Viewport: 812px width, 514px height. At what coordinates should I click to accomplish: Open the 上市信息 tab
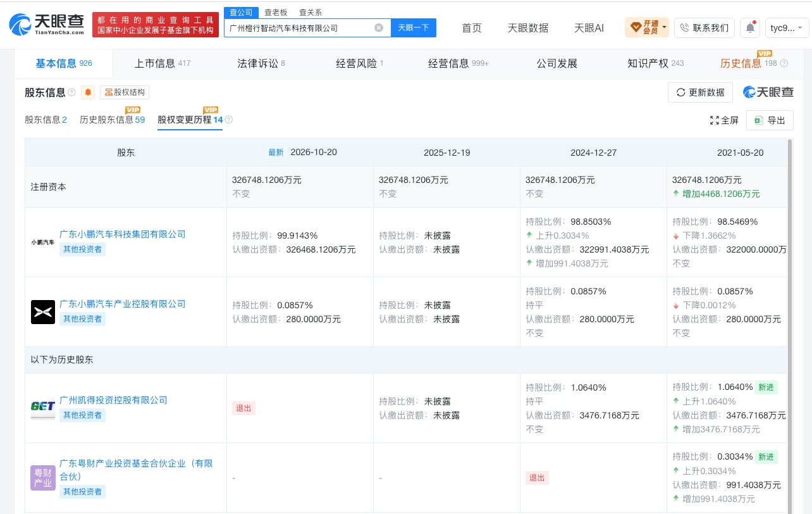pos(163,63)
